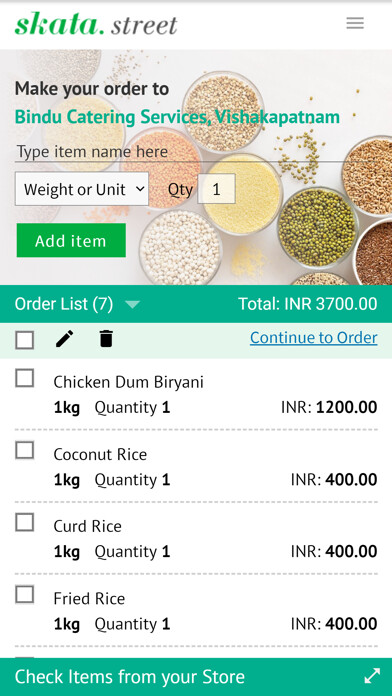Click the Qty number field
The height and width of the screenshot is (696, 392).
pos(216,189)
